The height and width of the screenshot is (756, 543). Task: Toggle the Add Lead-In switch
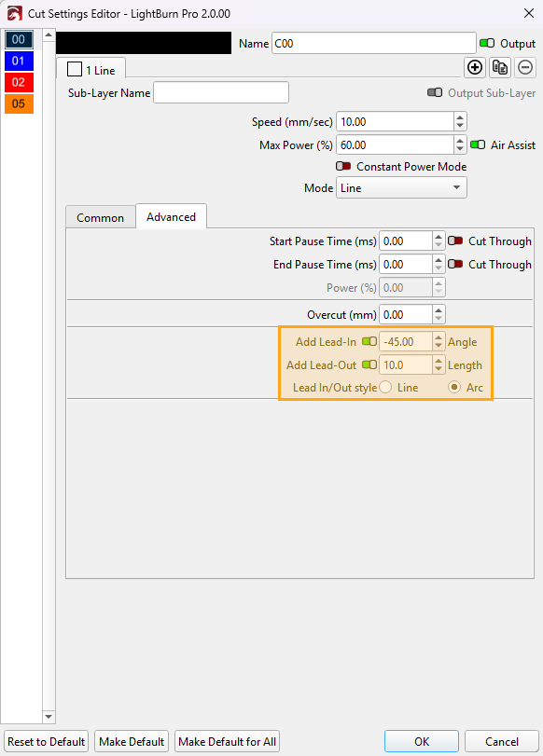tap(369, 341)
